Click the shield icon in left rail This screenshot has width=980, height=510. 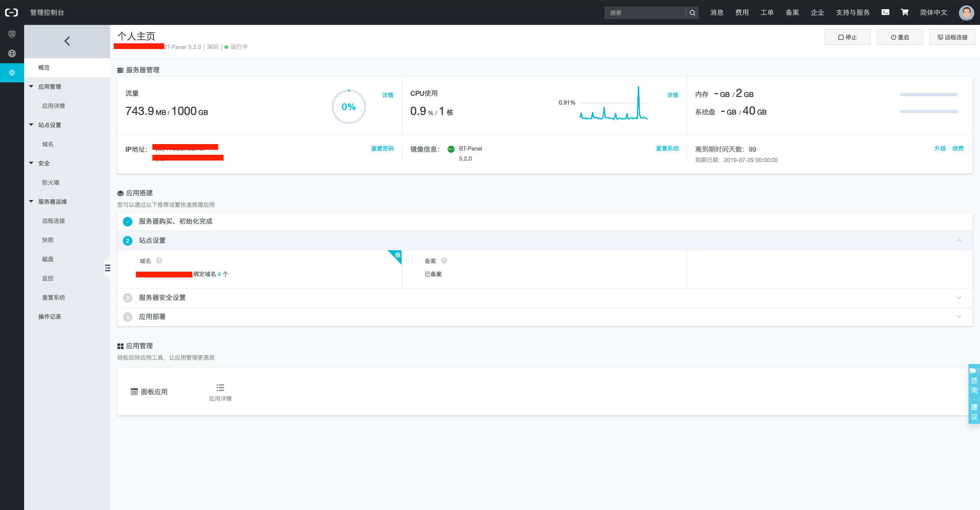tap(12, 34)
